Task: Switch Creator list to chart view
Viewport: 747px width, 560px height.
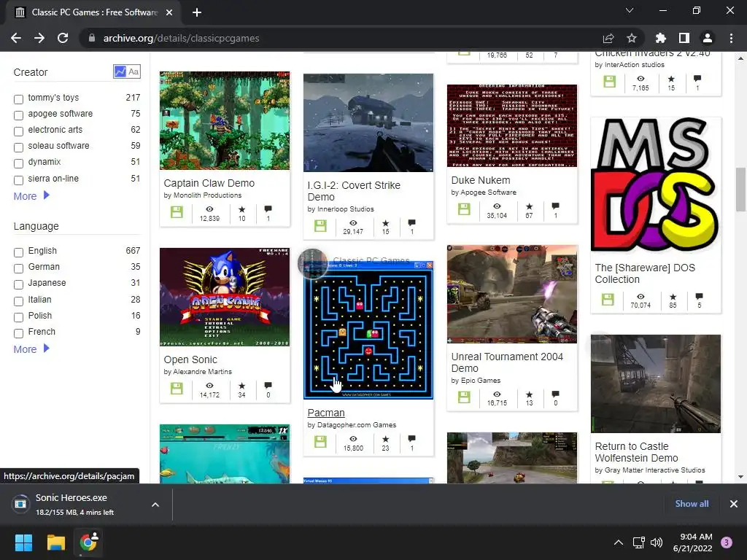Action: [x=120, y=71]
